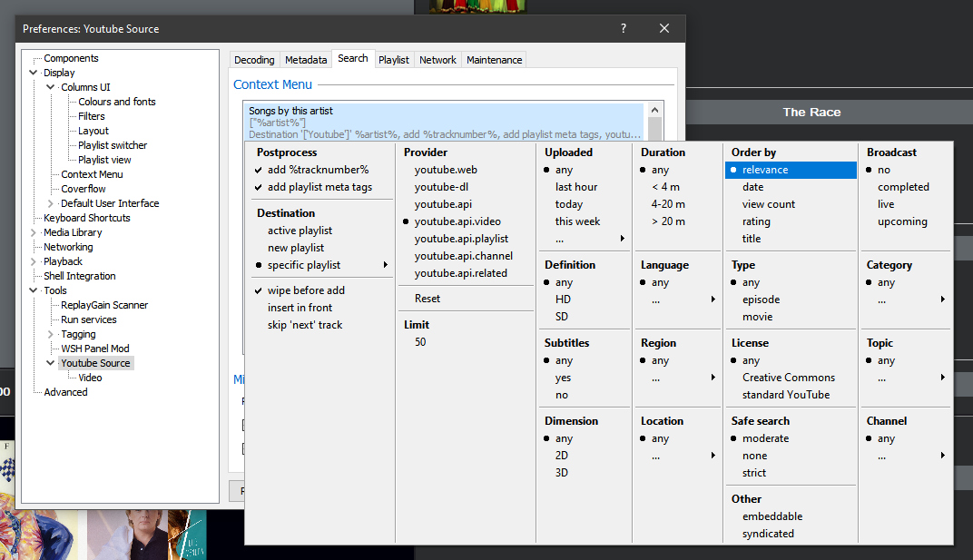
Task: Expand Default User Interface tree node
Action: point(51,203)
